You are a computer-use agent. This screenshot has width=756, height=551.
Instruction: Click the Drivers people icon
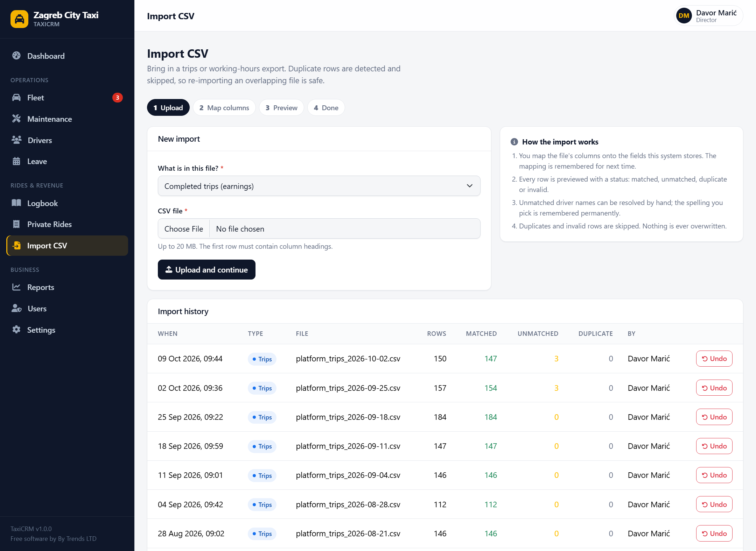16,140
